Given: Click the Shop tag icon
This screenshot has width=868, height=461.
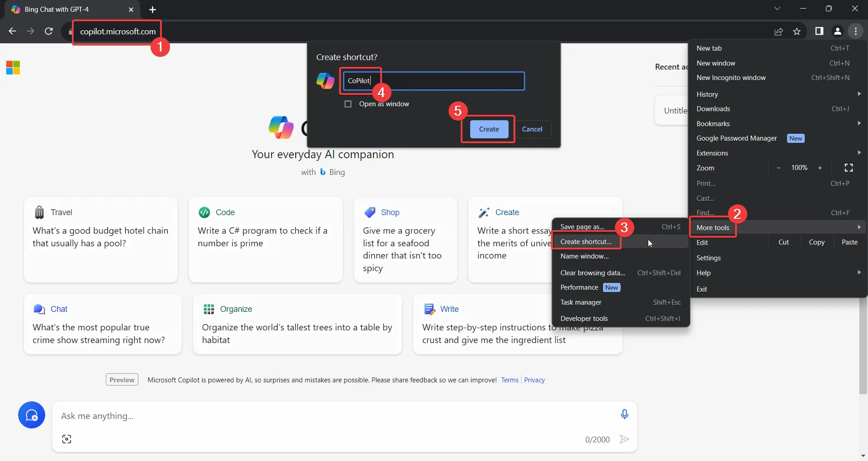Looking at the screenshot, I should (370, 212).
